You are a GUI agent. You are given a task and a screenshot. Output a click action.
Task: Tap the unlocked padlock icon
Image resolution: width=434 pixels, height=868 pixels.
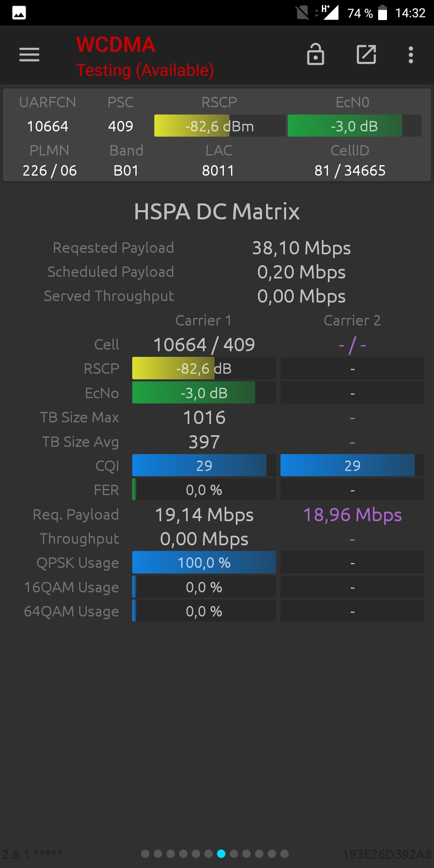[x=315, y=54]
